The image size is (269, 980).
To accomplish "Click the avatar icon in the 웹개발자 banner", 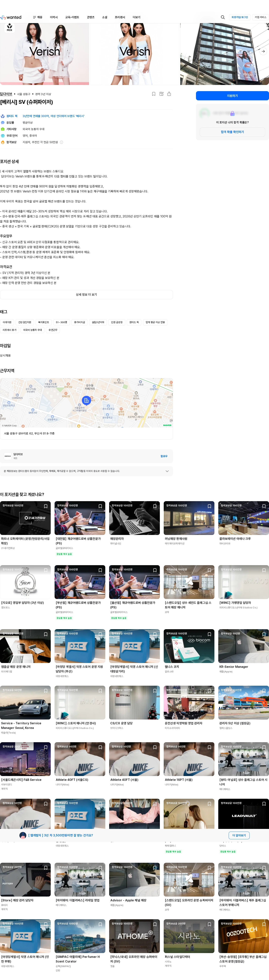I will [x=23, y=835].
